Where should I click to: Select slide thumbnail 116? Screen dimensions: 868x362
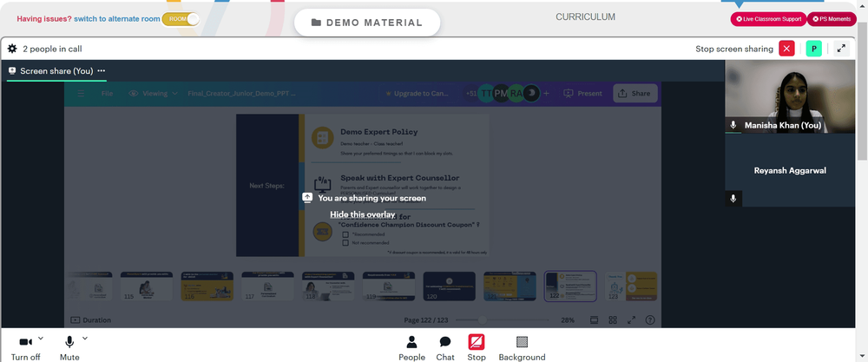click(207, 286)
